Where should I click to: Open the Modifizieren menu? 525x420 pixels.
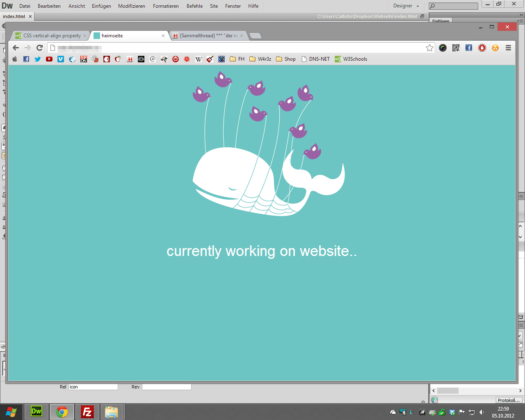click(x=132, y=6)
